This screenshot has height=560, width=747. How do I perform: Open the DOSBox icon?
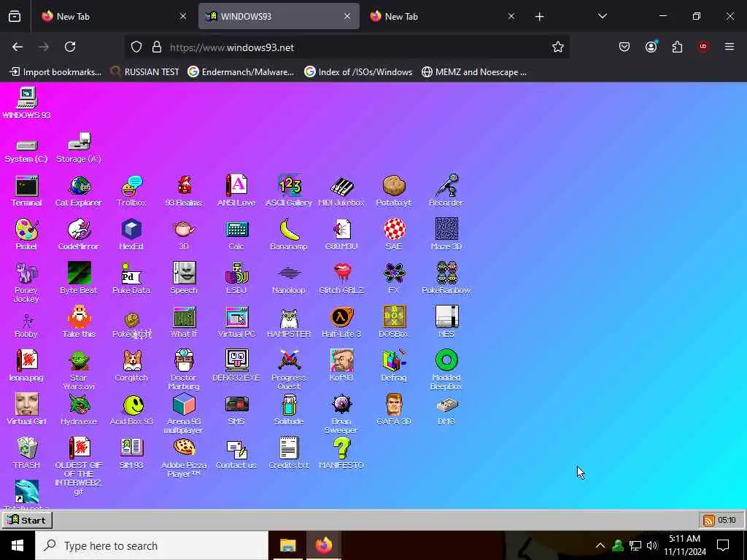pyautogui.click(x=394, y=322)
